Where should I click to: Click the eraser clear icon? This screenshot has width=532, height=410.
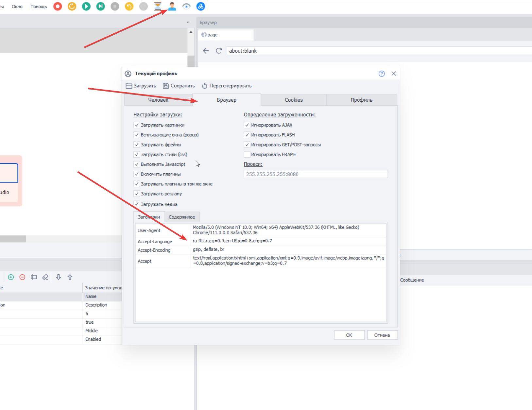coord(45,277)
